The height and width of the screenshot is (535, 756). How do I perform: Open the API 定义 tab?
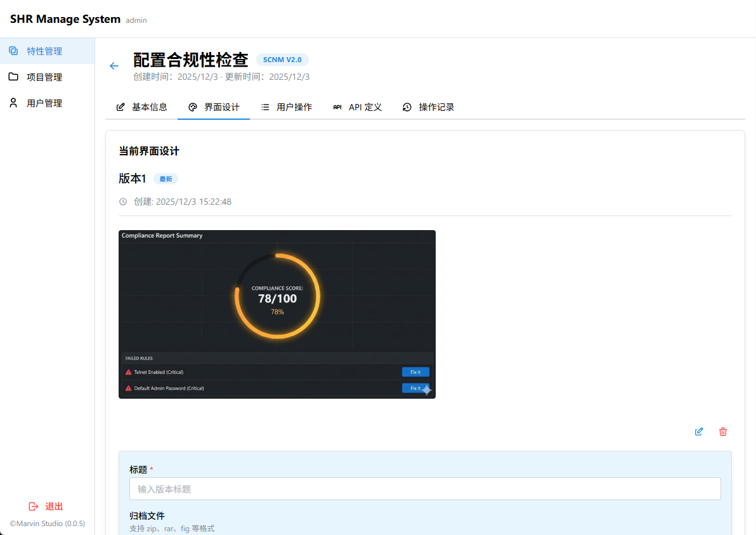click(x=358, y=107)
